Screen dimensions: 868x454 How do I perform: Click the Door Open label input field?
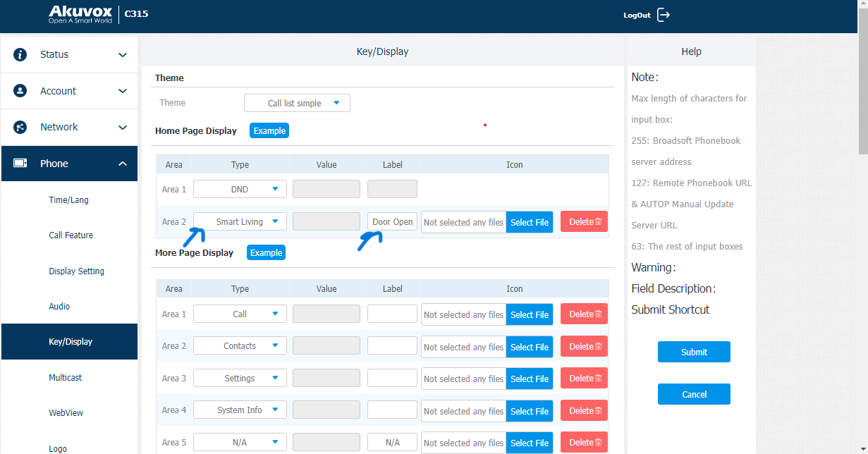[392, 221]
